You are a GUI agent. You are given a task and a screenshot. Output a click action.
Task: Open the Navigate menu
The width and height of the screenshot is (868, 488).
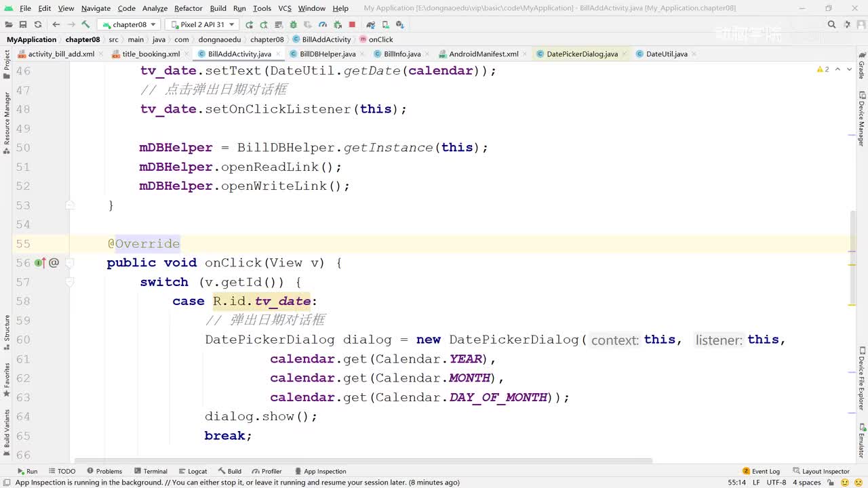tap(96, 8)
